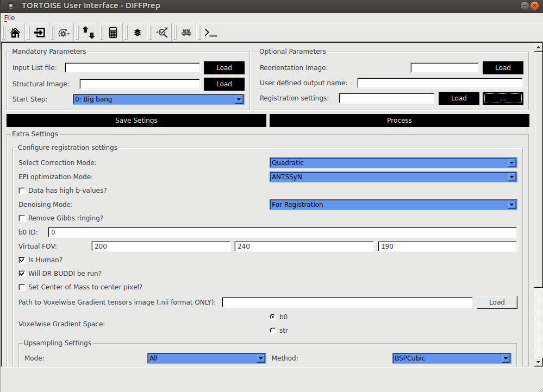Click the Virtual FOV field showing 190
Image resolution: width=543 pixels, height=392 pixels.
click(447, 246)
